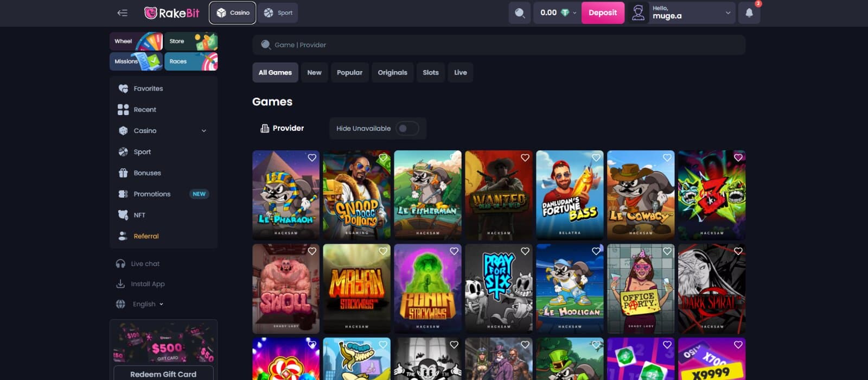Favorite the Snoop Dogg Dollars game
This screenshot has width=868, height=380.
pyautogui.click(x=383, y=157)
